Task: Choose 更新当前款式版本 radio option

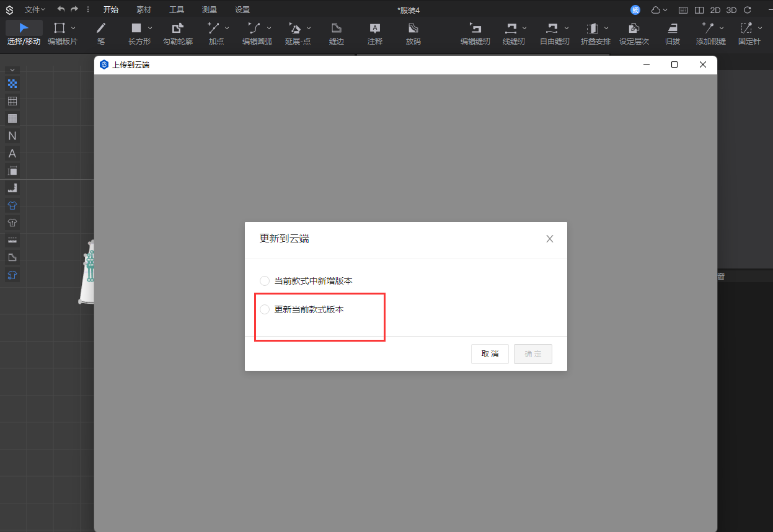Action: 265,309
